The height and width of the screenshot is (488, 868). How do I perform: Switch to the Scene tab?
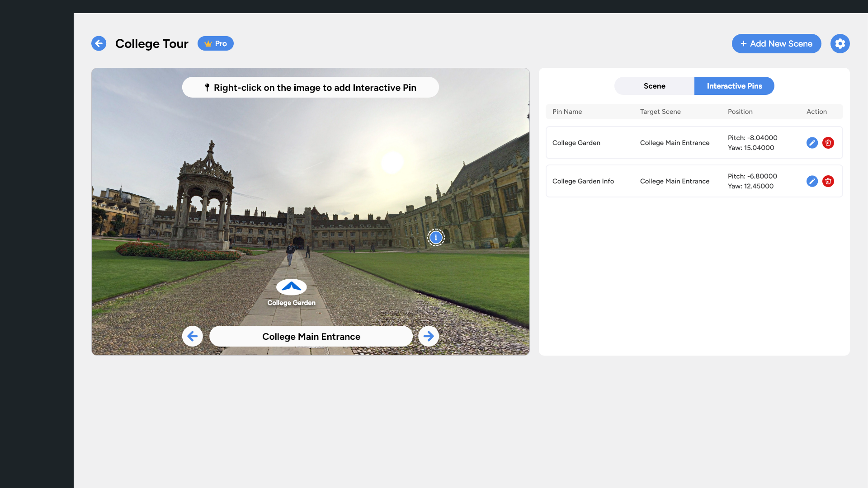[x=654, y=86]
